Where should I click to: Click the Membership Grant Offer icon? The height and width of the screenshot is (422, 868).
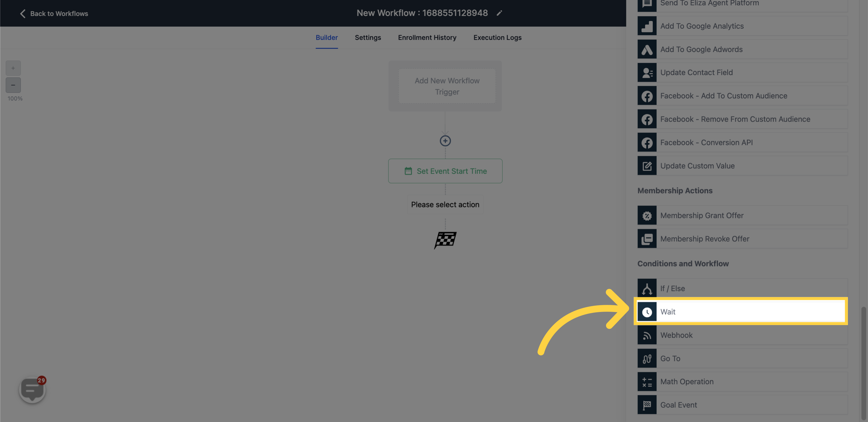646,215
